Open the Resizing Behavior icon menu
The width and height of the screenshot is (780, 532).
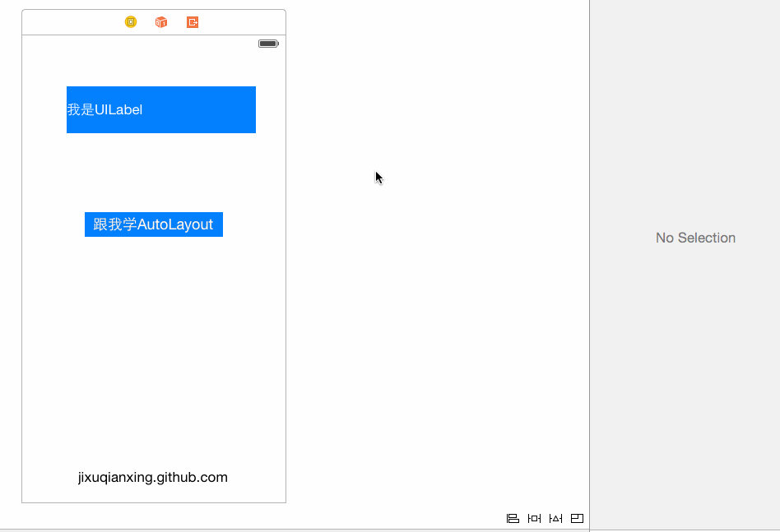click(x=577, y=518)
